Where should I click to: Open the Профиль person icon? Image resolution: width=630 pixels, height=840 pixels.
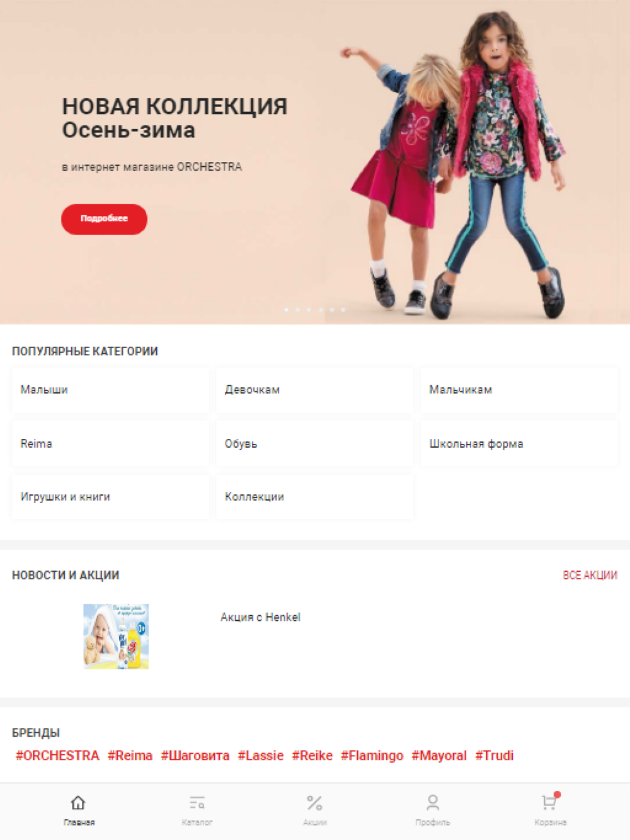pos(433,803)
